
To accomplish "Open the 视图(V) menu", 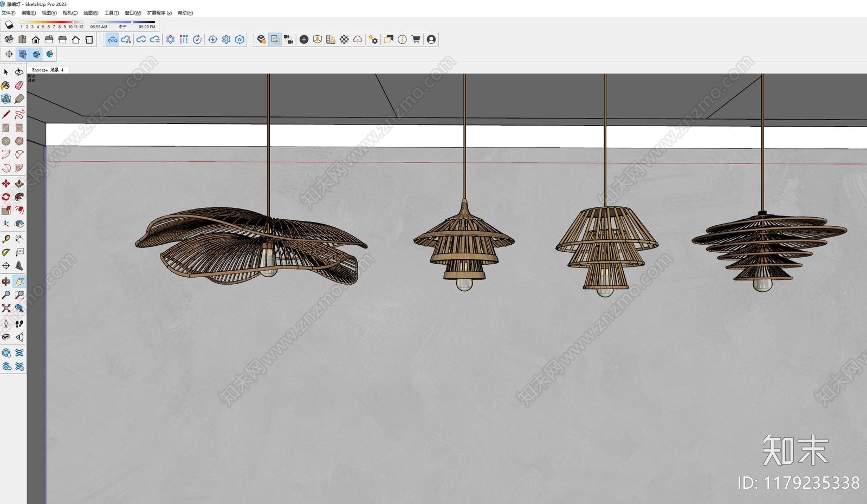I will [x=49, y=13].
